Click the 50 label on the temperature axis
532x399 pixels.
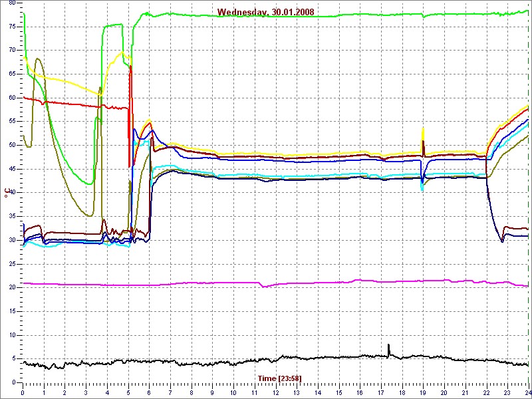pos(11,145)
